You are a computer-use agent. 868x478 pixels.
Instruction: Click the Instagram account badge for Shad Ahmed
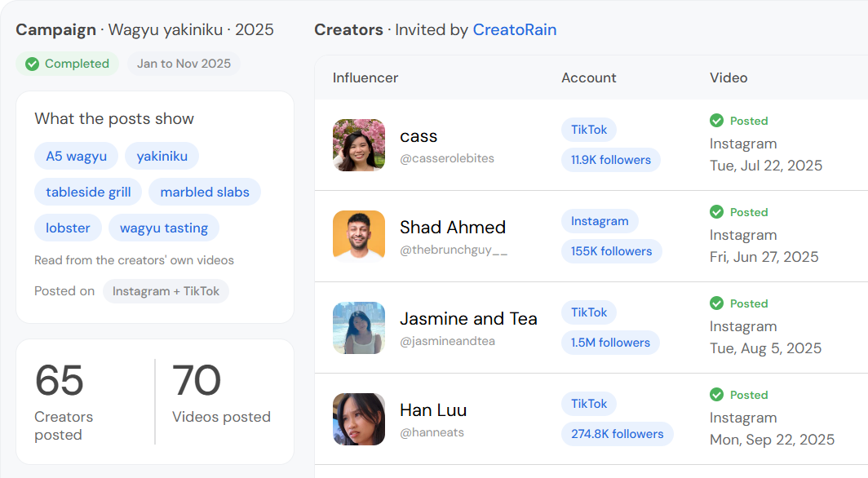[x=600, y=221]
